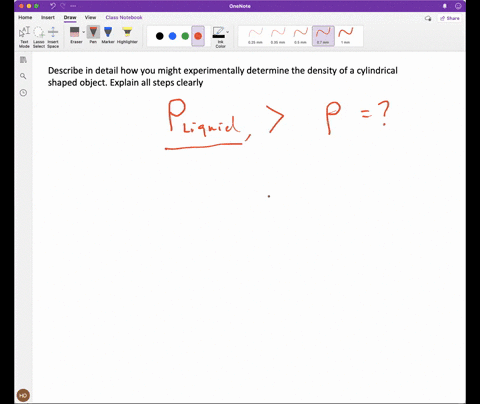Click the Insert Space tool
The width and height of the screenshot is (480, 404).
coord(53,37)
